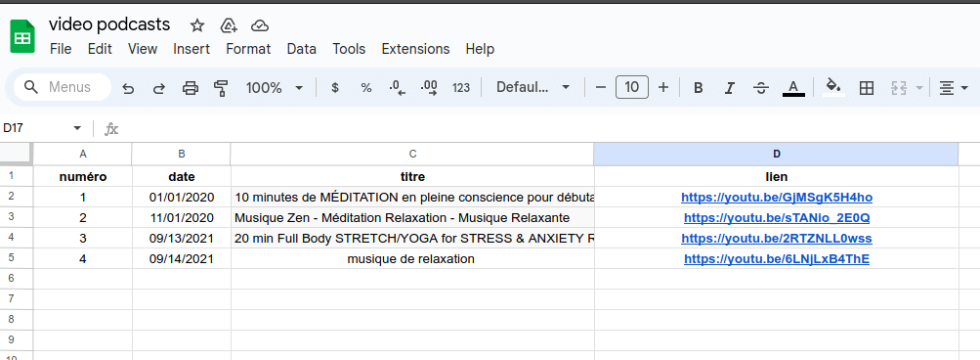Print the spreadsheet
Viewport: 980px width, 360px height.
[x=190, y=88]
